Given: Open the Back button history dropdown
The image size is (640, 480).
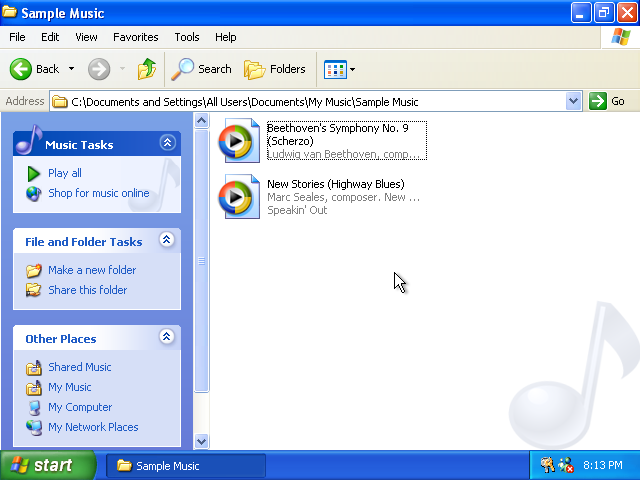Looking at the screenshot, I should (x=71, y=69).
